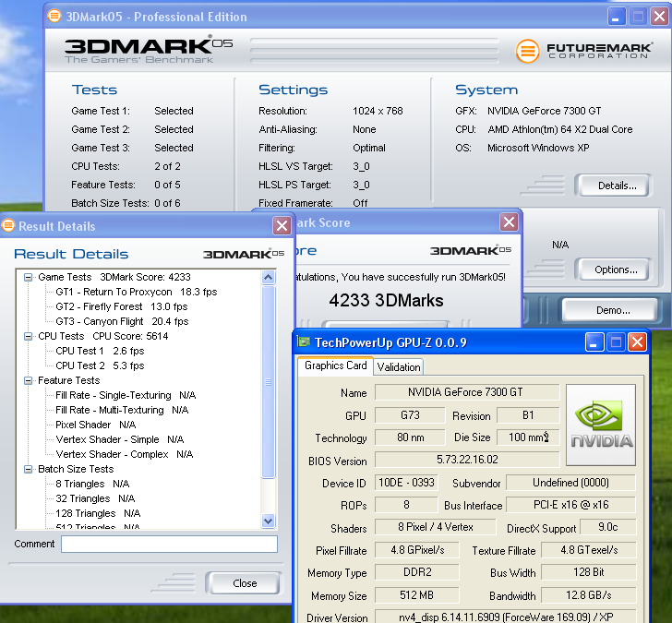The height and width of the screenshot is (623, 672).
Task: Click the Bus Interface value PCI-E x16
Action: 570,505
